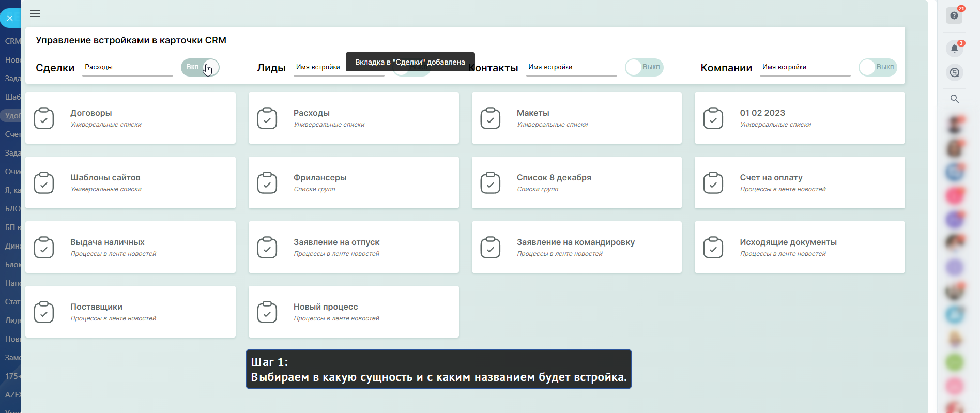The width and height of the screenshot is (980, 413).
Task: Click the help question mark icon
Action: tap(954, 16)
